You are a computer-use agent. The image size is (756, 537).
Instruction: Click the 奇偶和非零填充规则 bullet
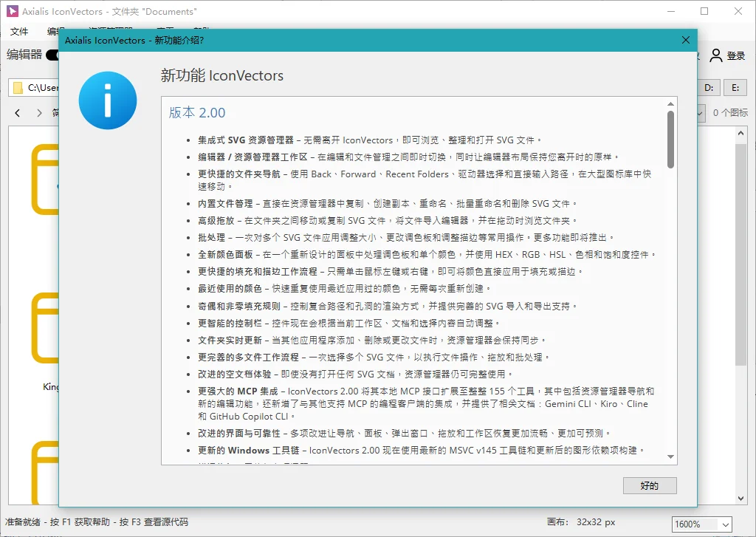click(387, 306)
